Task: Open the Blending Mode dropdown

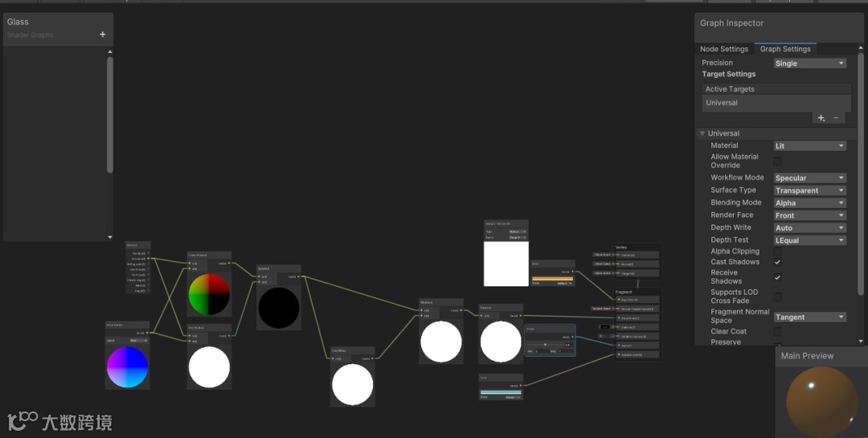Action: click(x=810, y=203)
